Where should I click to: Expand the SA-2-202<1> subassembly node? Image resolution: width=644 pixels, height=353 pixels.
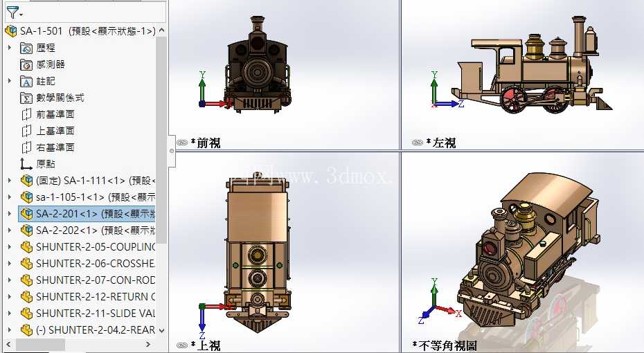(10, 230)
